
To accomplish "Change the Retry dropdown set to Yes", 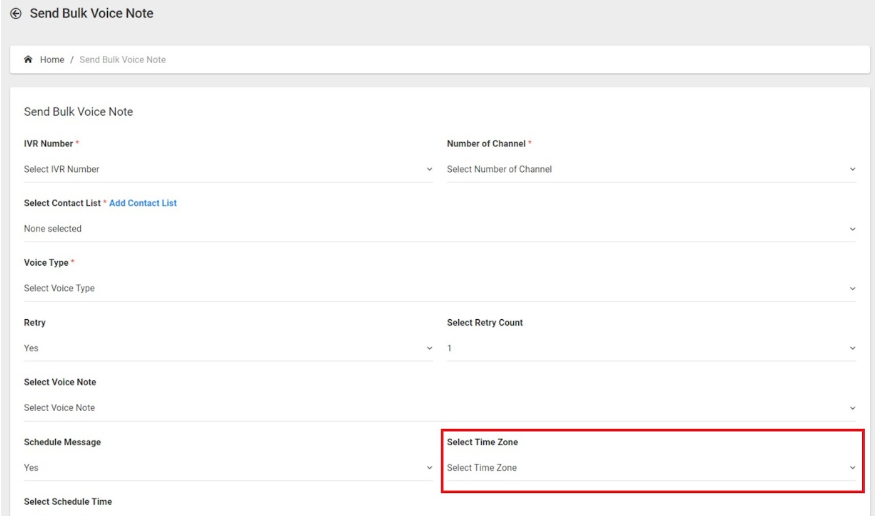I will (x=228, y=348).
